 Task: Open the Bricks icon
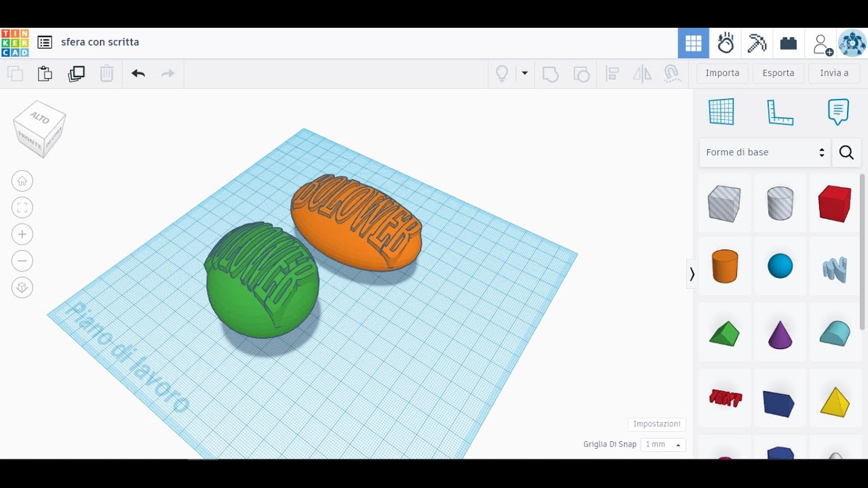click(789, 43)
